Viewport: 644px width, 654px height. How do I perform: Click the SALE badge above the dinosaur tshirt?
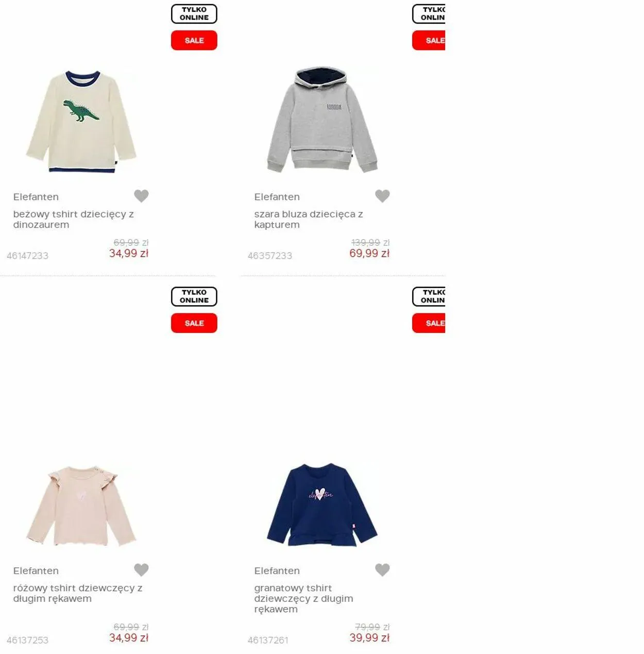point(194,40)
